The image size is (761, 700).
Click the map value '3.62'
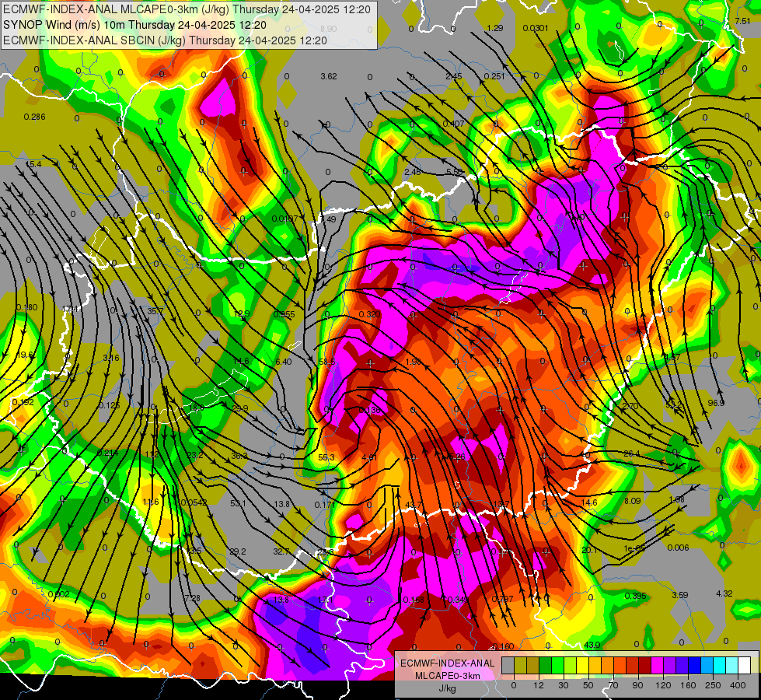pos(329,76)
